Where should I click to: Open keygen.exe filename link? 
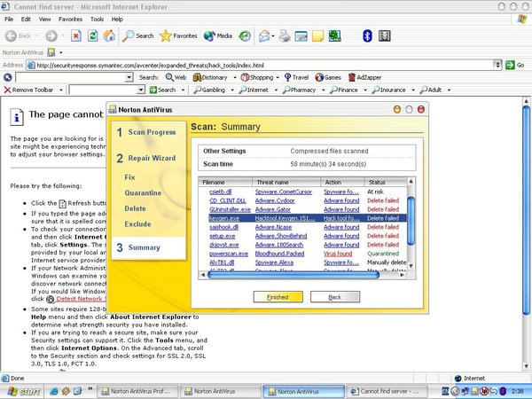point(224,218)
